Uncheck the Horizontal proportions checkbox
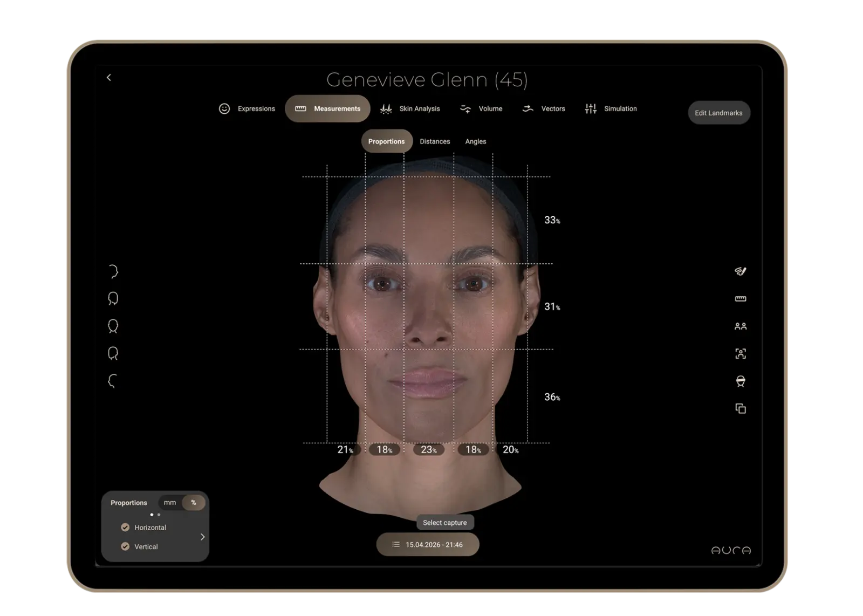 pos(125,527)
